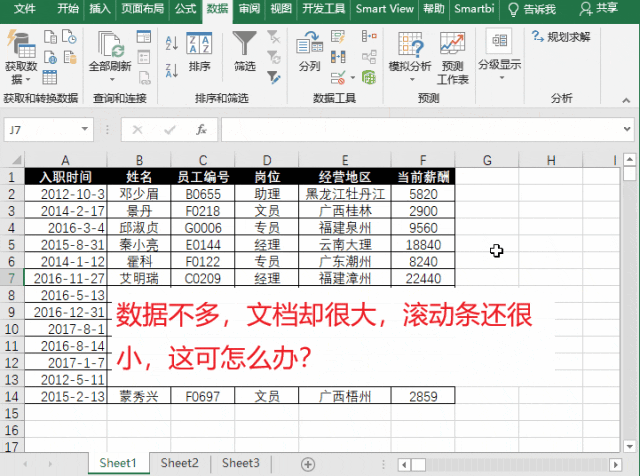This screenshot has width=640, height=476.
Task: Sort descending Z to A
Action: [x=172, y=70]
